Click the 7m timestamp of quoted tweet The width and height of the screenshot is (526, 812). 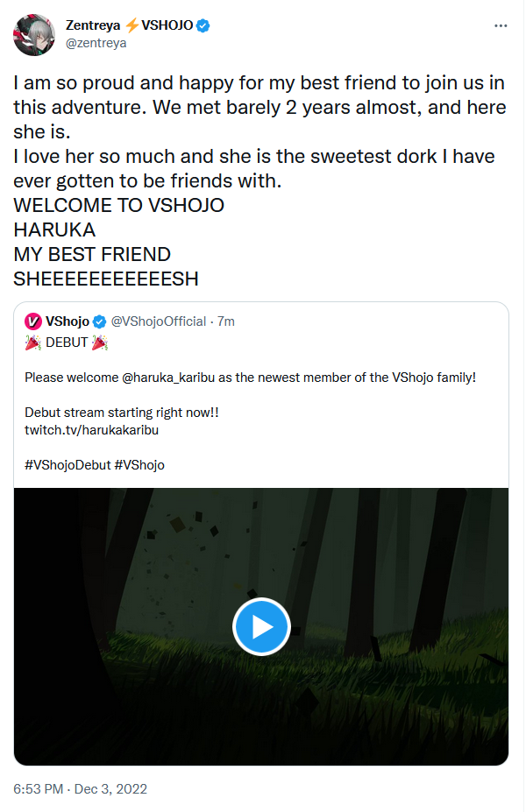[x=226, y=321]
